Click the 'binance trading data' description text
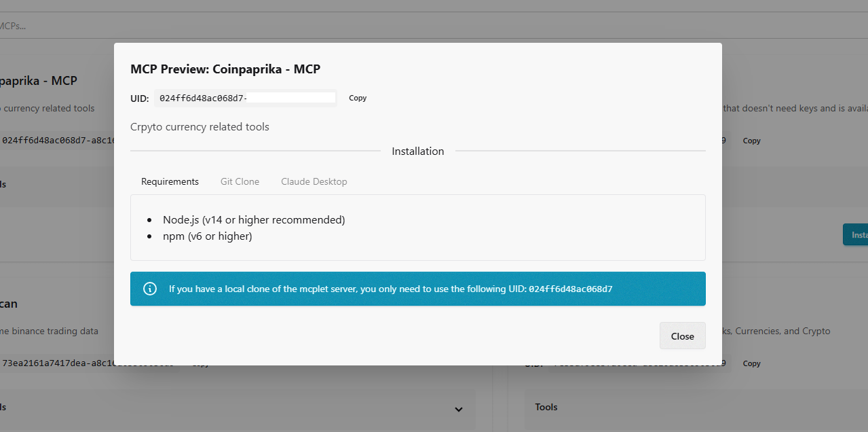Image resolution: width=868 pixels, height=432 pixels. (x=50, y=331)
